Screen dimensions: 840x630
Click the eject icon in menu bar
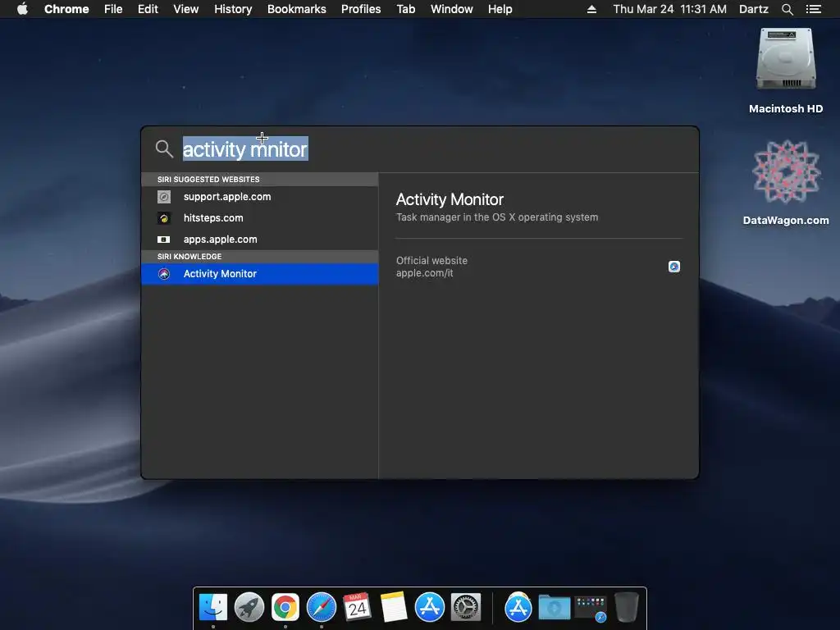pos(591,9)
